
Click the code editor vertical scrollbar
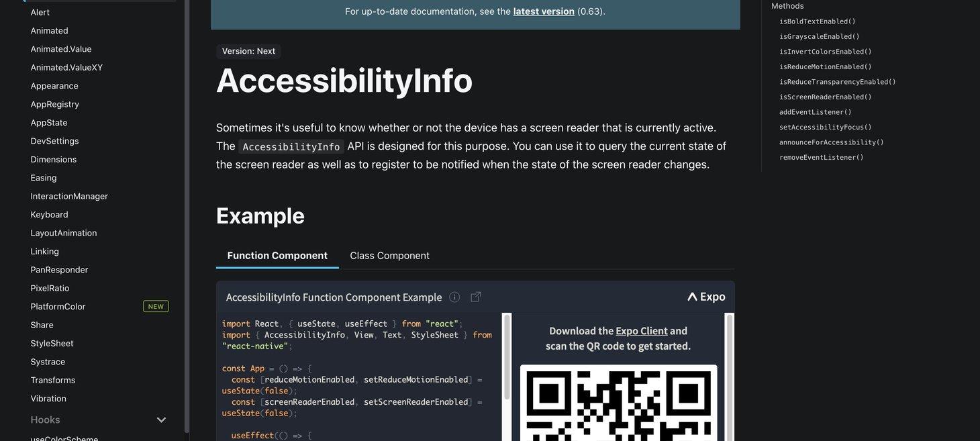click(x=507, y=356)
